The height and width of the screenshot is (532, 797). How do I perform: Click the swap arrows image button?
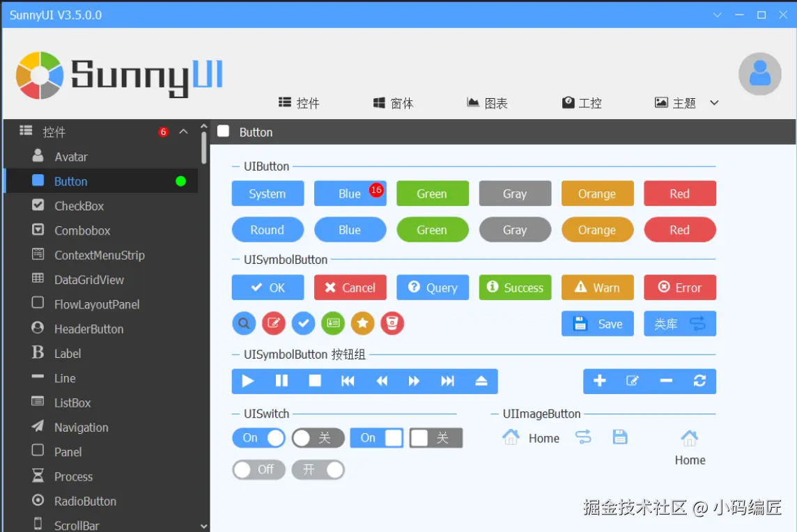[x=583, y=437]
